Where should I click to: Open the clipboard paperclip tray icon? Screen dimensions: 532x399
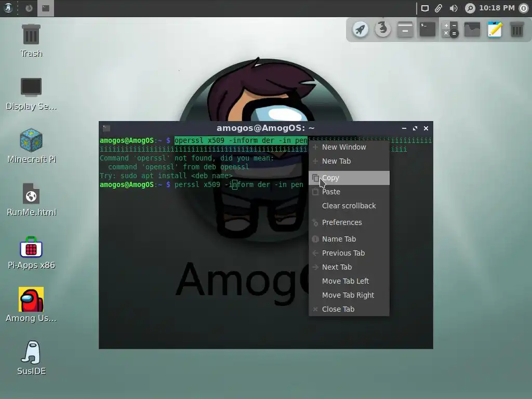[x=438, y=8]
